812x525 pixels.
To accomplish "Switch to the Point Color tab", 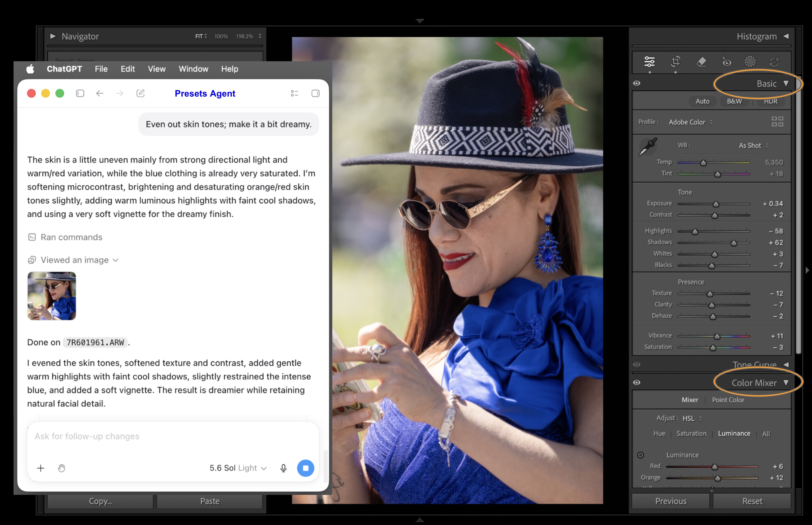I will pyautogui.click(x=728, y=400).
